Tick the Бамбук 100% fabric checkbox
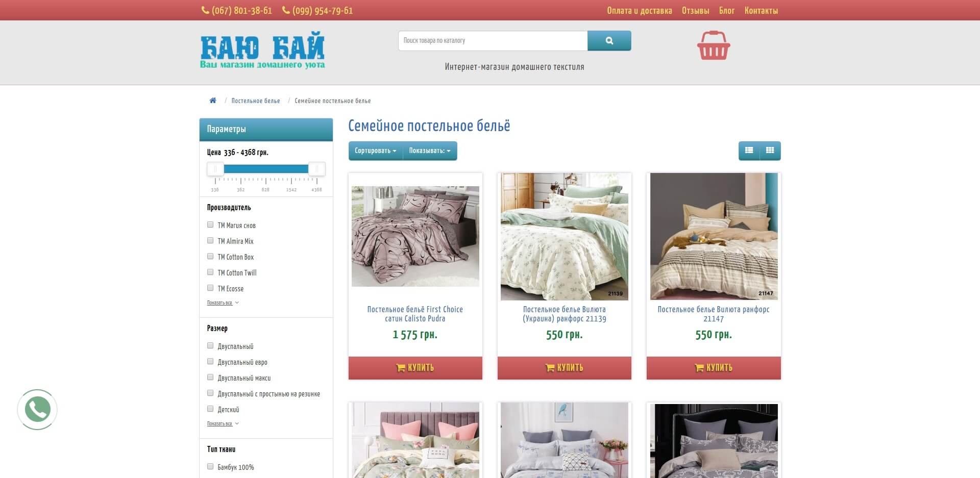This screenshot has height=478, width=980. [210, 466]
